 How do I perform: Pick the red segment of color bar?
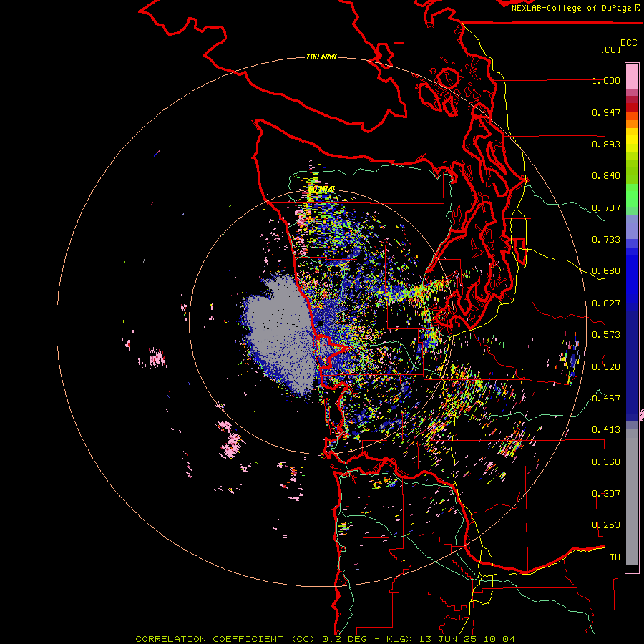click(632, 107)
